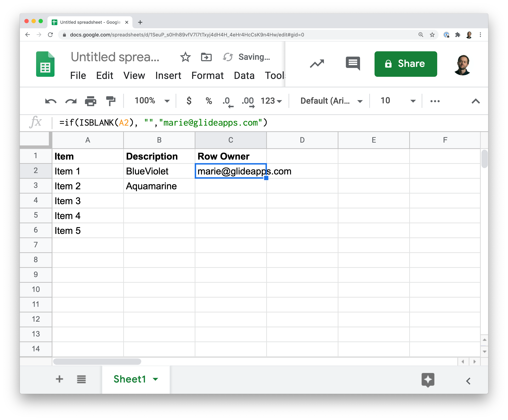Click the Redo arrow icon
508x420 pixels.
click(x=71, y=101)
